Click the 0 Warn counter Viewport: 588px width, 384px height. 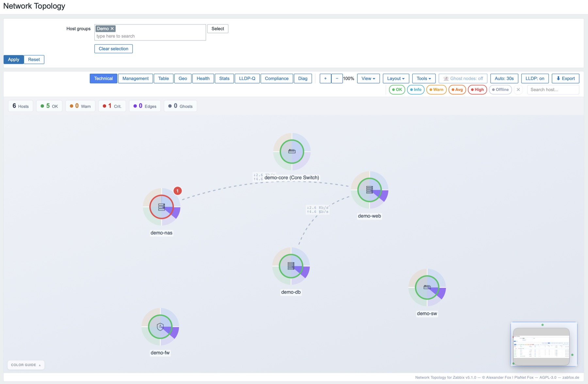(80, 106)
